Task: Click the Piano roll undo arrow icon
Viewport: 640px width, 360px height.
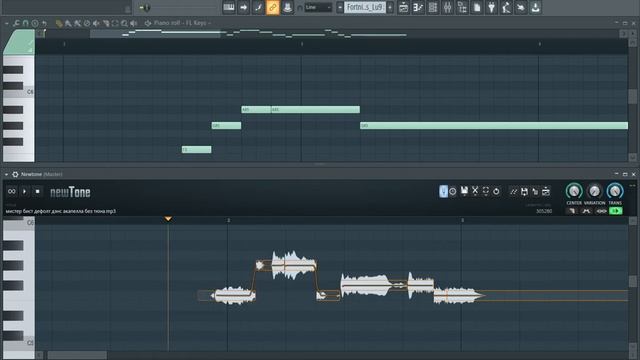Action: [44, 23]
